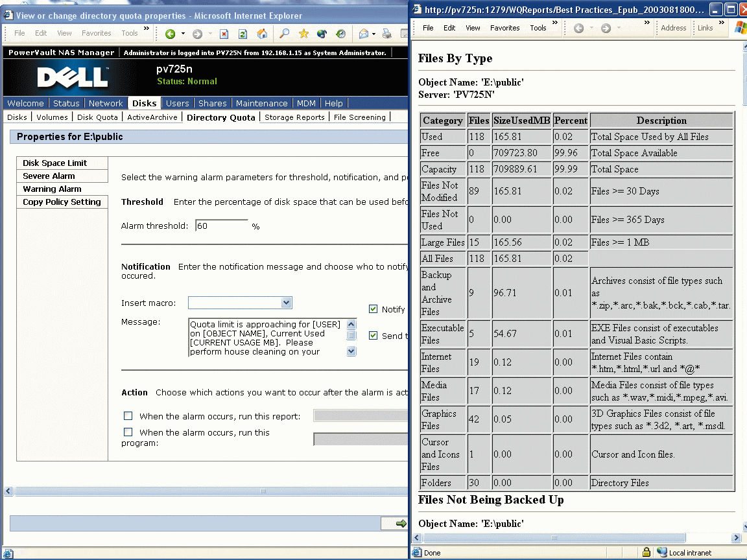Enable 'run this program' when alarm occurs
This screenshot has height=560, width=747.
[128, 432]
